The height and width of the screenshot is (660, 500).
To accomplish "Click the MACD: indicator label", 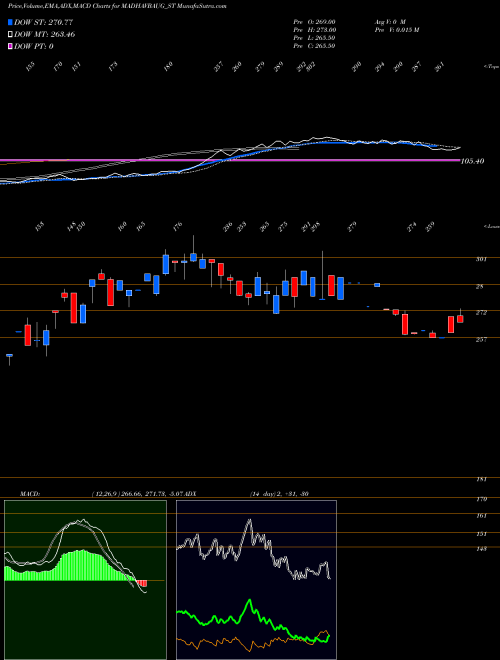I will 29,494.
